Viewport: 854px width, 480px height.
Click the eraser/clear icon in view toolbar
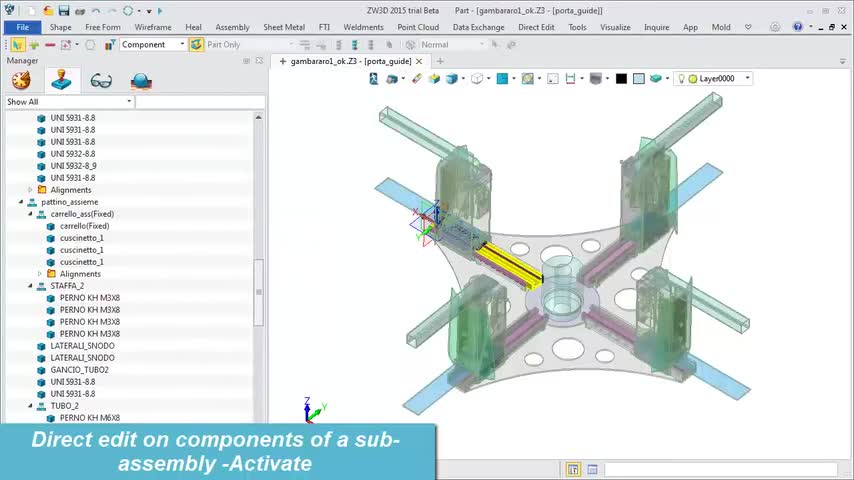(417, 79)
